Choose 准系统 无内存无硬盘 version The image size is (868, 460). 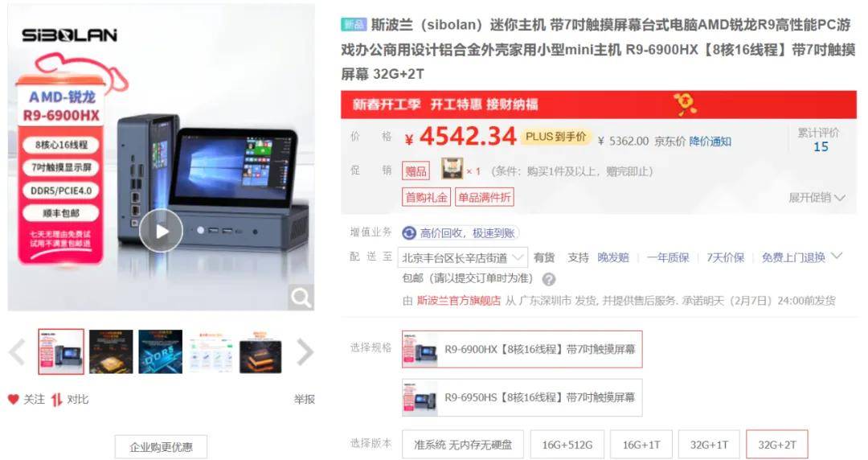point(463,445)
